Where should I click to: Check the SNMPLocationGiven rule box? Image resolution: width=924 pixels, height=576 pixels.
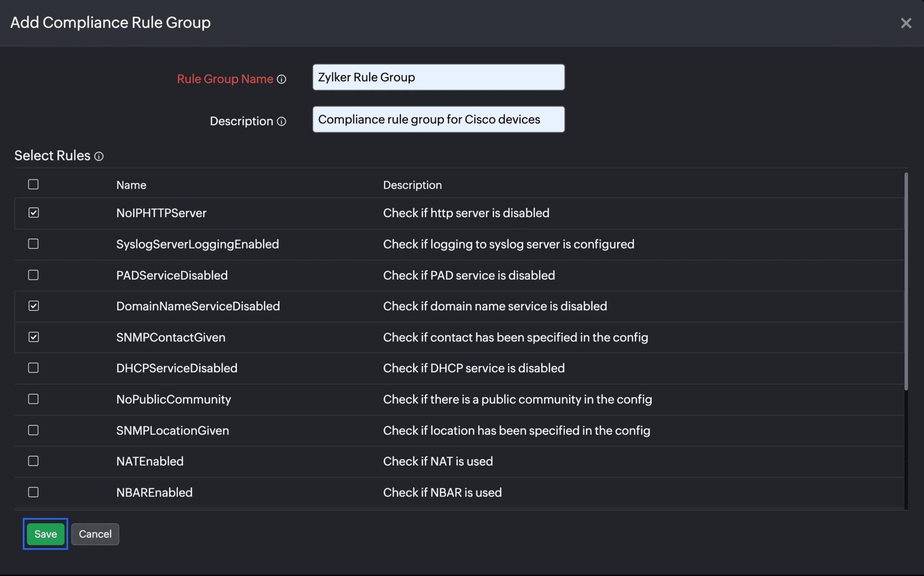[x=33, y=430]
